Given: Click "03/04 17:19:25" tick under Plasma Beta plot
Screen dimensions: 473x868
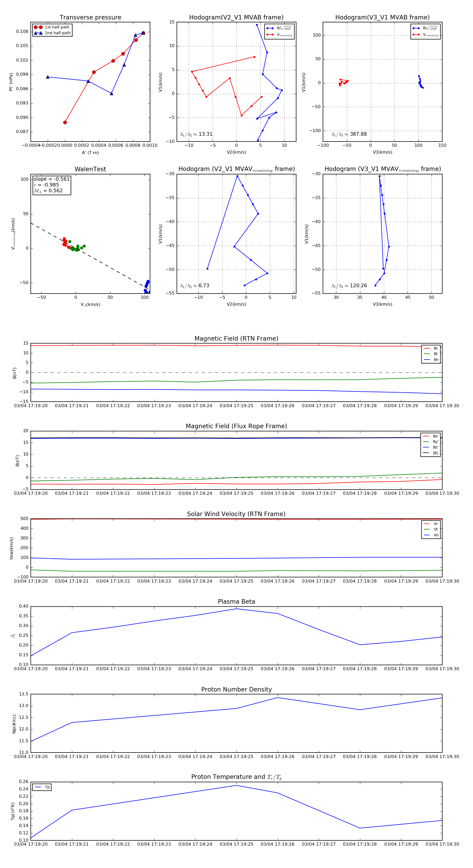Looking at the screenshot, I should coord(236,669).
